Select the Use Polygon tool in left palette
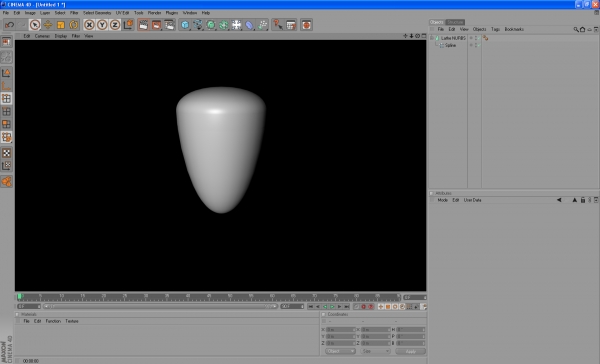 7,124
